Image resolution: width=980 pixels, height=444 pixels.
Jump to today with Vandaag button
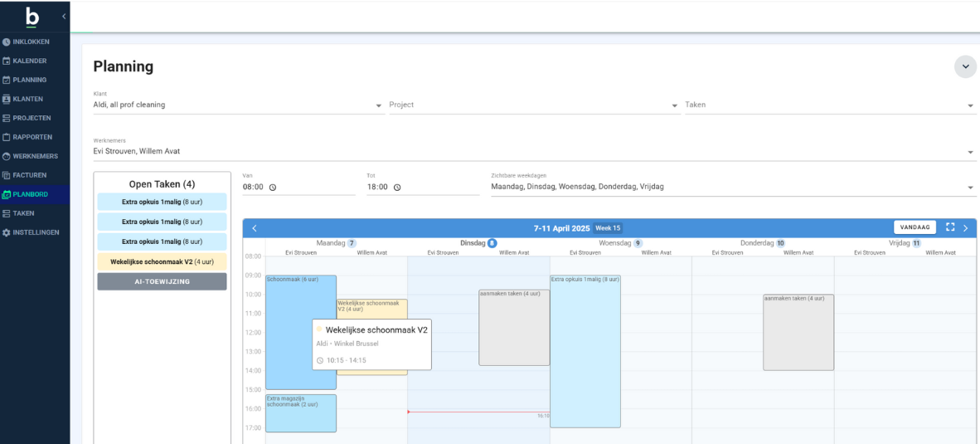[915, 227]
